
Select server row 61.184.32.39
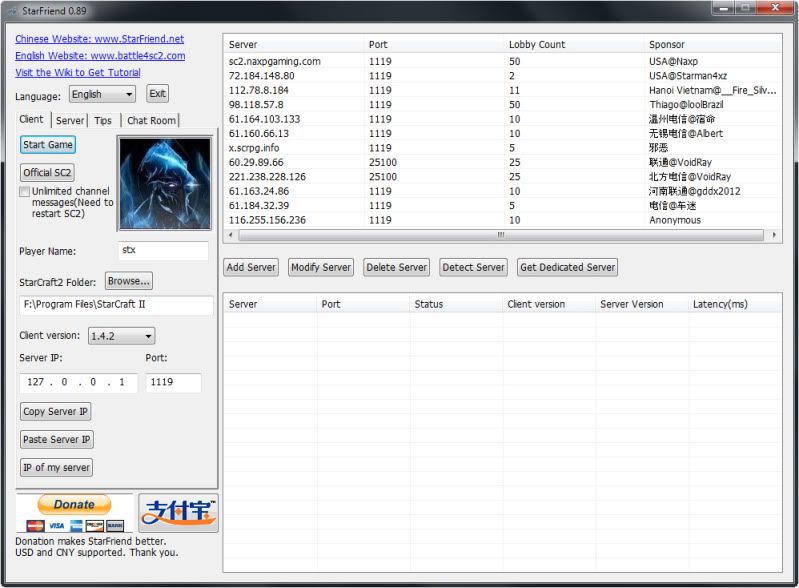point(502,205)
